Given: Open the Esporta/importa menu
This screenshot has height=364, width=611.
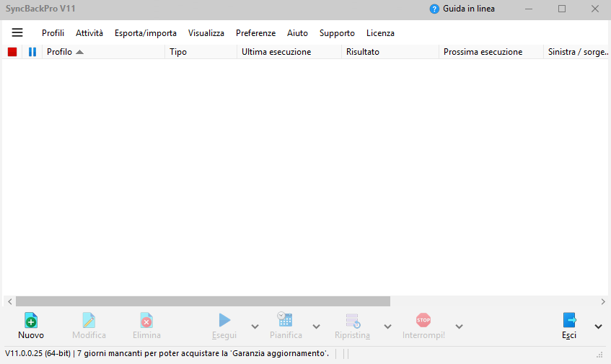Looking at the screenshot, I should (x=145, y=33).
